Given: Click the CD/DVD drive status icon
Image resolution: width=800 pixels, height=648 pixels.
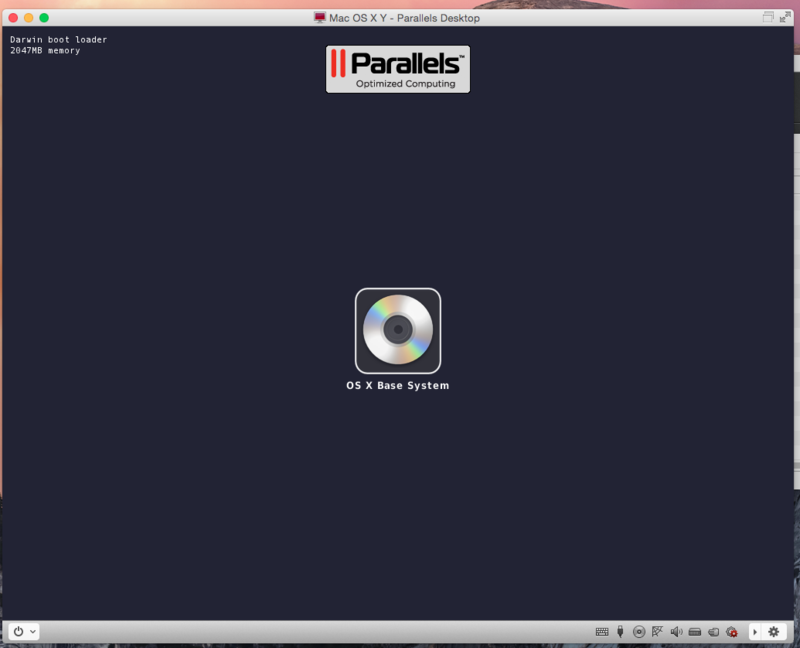Looking at the screenshot, I should tap(639, 632).
